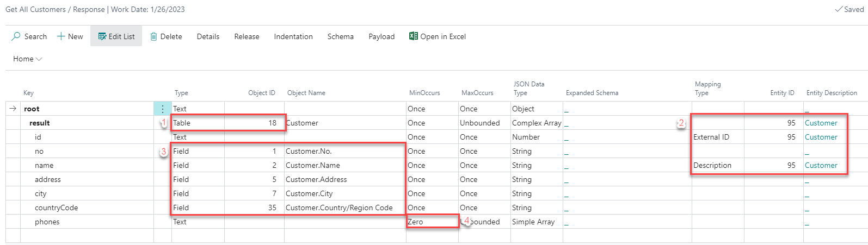Select the Customer.Address object name cell
868x245 pixels.
tap(316, 179)
